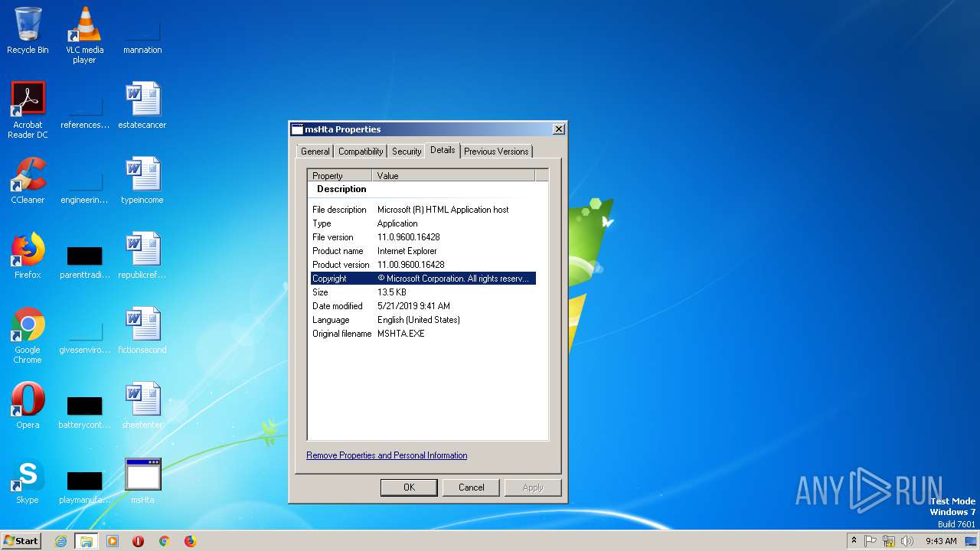Select the Google Chrome desktop shortcut
The height and width of the screenshot is (551, 980).
click(x=28, y=335)
